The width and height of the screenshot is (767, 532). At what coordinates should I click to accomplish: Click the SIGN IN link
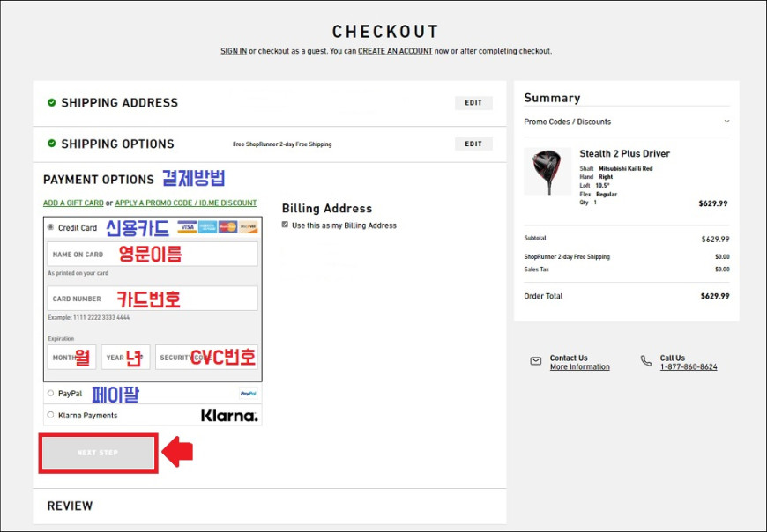234,51
